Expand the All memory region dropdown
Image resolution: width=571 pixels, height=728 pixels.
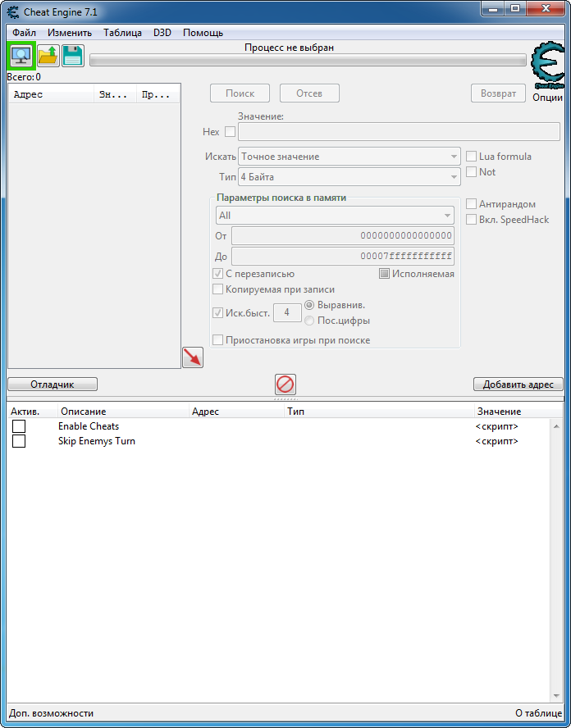tap(335, 216)
